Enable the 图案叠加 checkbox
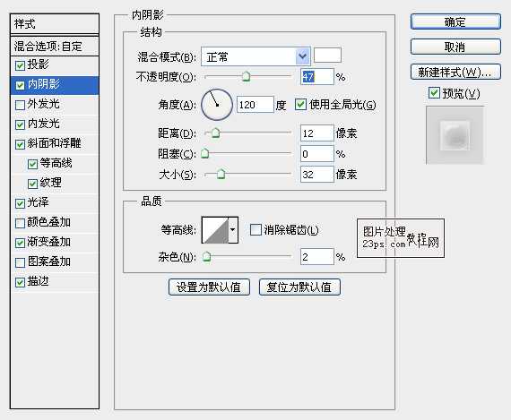The height and width of the screenshot is (420, 511). [20, 262]
